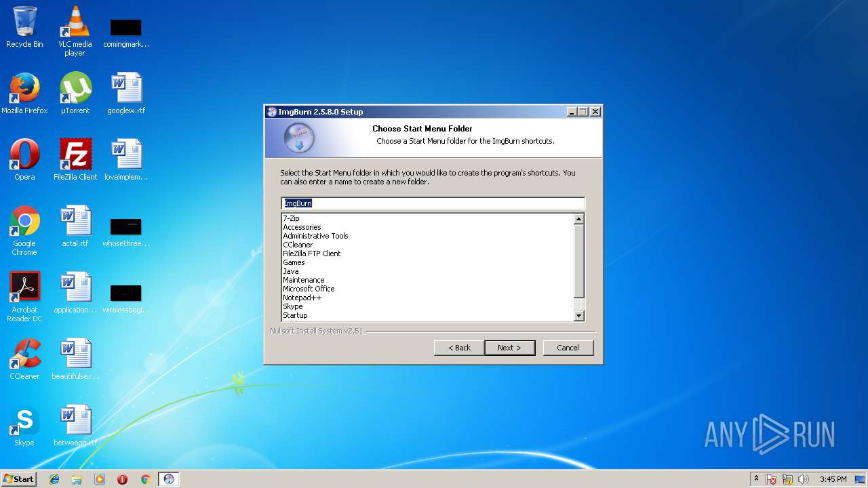Launch Mozilla Firefox from the desktop

tap(24, 94)
